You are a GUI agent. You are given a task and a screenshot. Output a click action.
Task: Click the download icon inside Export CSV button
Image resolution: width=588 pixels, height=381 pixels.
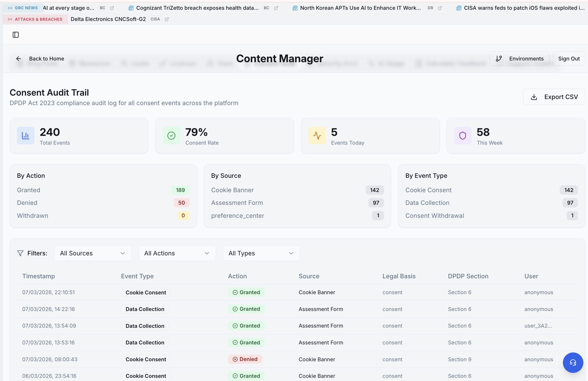click(x=534, y=97)
